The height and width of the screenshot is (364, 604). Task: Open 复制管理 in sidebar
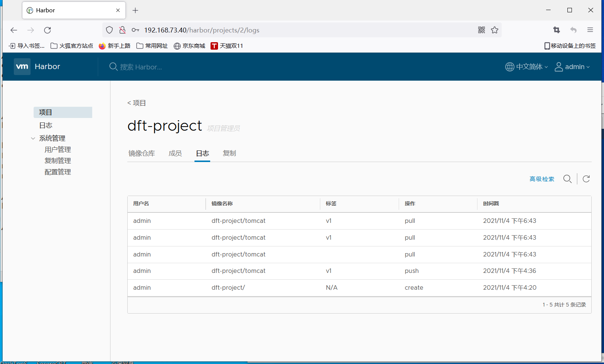coord(57,161)
